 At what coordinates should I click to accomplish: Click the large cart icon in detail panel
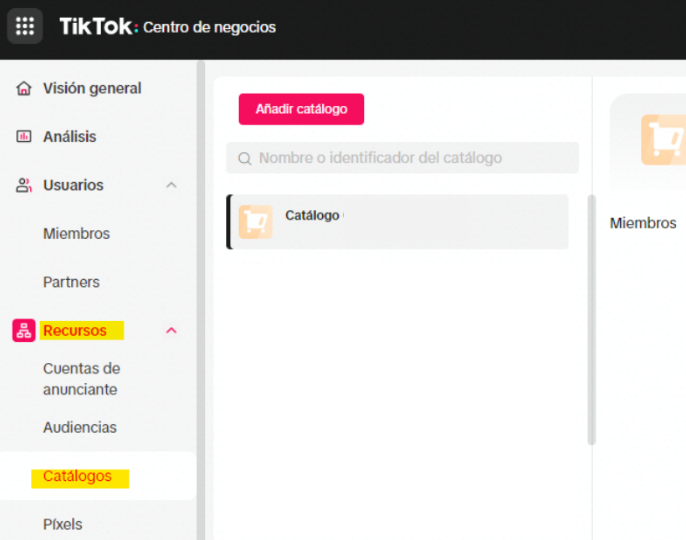click(662, 140)
